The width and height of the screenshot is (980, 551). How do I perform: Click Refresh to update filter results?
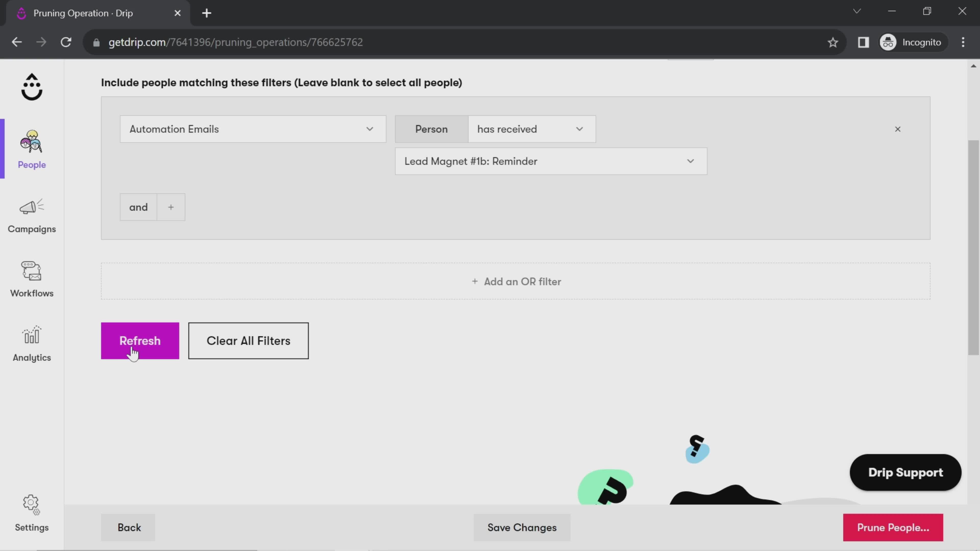click(x=140, y=341)
